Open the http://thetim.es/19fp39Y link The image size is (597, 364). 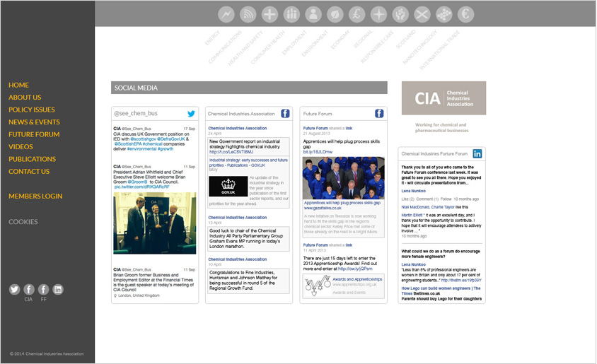coord(461,281)
